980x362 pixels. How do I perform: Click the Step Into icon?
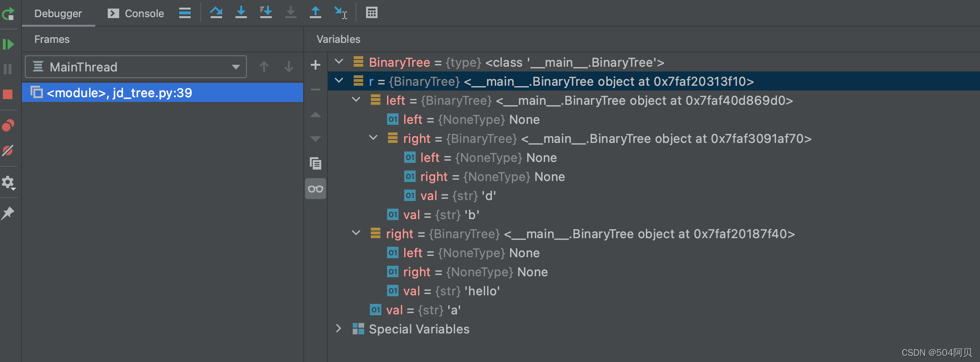click(241, 12)
